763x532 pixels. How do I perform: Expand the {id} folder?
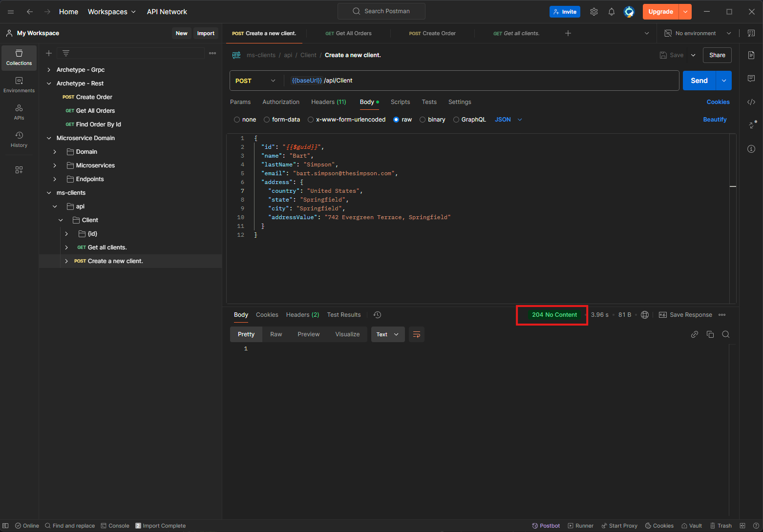(66, 234)
